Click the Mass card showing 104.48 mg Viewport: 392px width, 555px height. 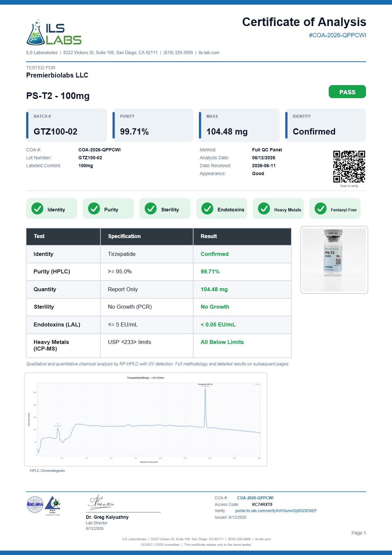click(x=239, y=125)
